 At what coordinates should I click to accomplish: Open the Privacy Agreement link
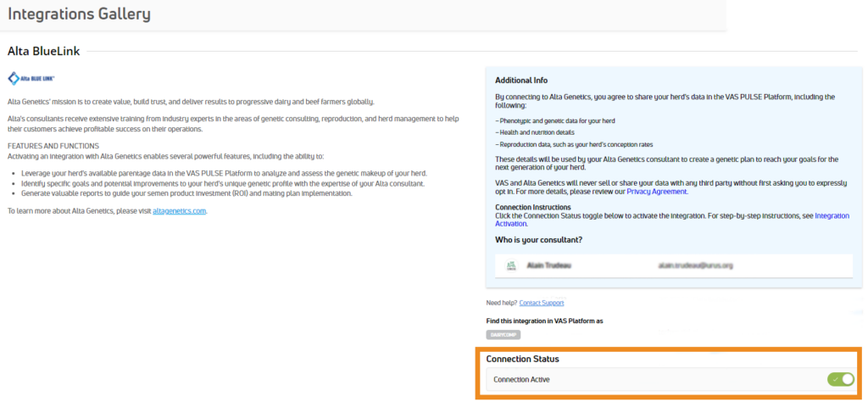(x=657, y=192)
